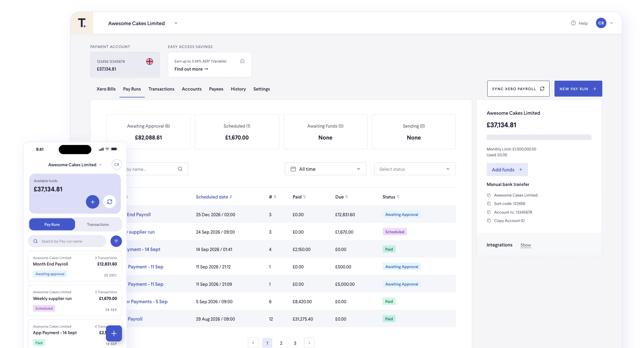644x348 pixels.
Task: Go to the previous page arrow
Action: pos(253,343)
